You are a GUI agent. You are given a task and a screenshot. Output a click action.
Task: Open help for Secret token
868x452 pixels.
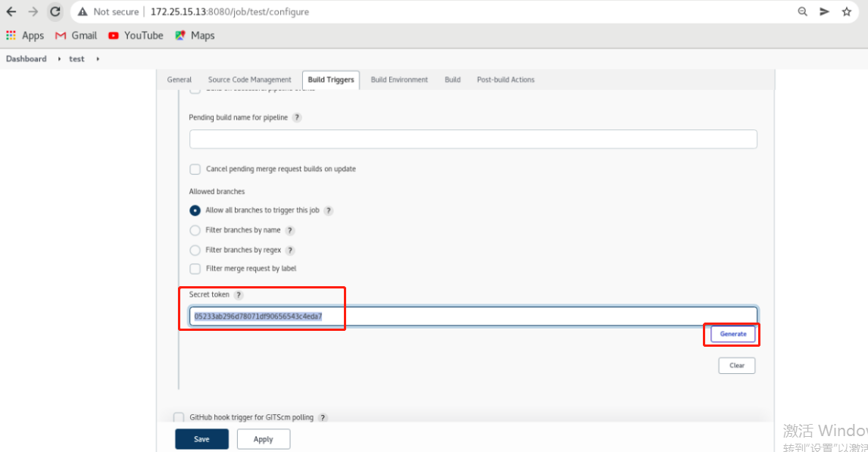coord(239,295)
